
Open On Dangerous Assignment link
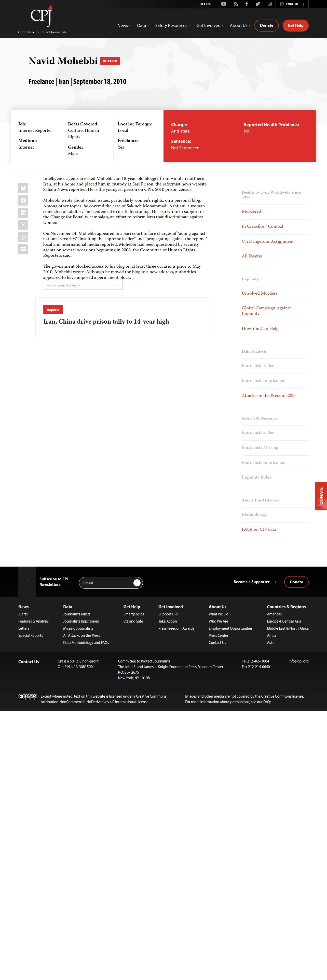(x=268, y=241)
